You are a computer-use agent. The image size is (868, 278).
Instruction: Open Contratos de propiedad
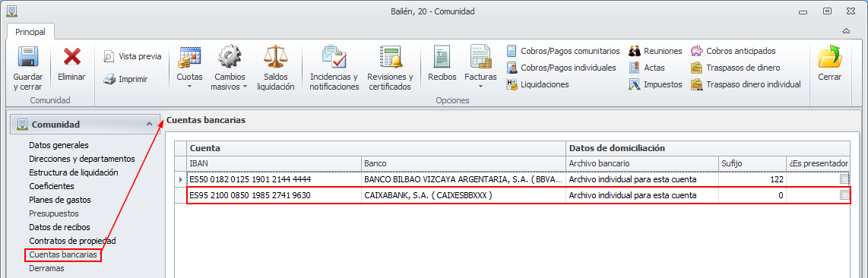point(72,241)
